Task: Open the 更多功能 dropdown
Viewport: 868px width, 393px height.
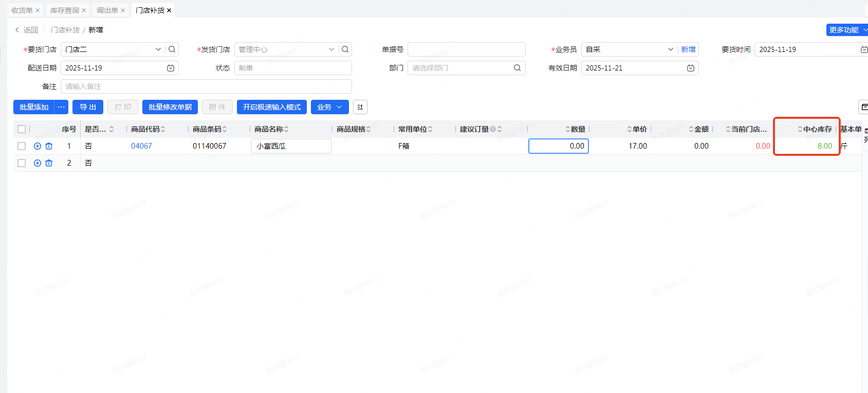Action: pyautogui.click(x=847, y=30)
